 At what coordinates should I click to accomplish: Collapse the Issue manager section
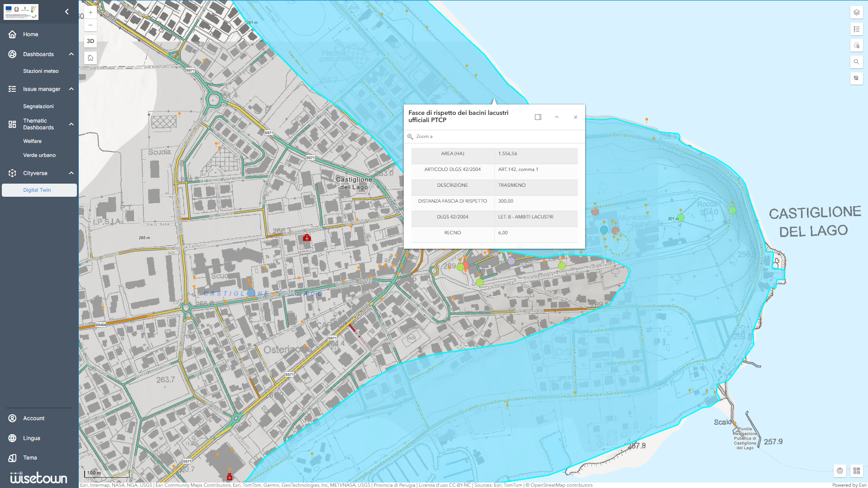click(71, 89)
